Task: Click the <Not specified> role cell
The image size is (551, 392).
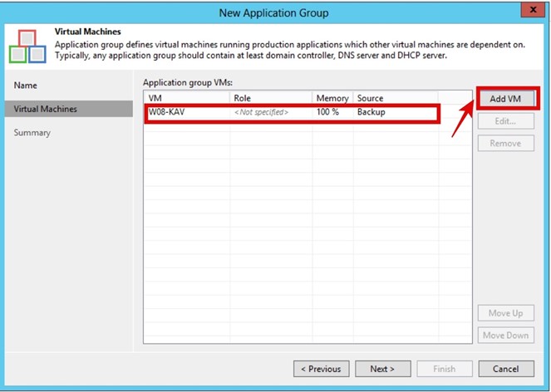Action: [x=261, y=112]
